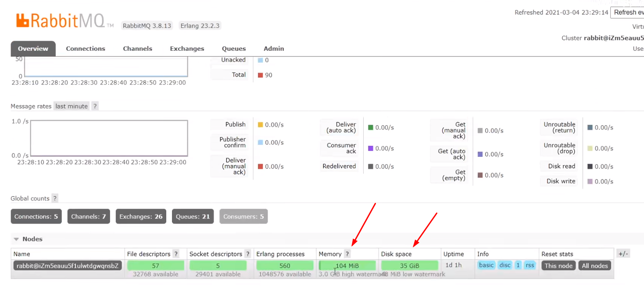Click the 32768 available text

[x=155, y=274]
